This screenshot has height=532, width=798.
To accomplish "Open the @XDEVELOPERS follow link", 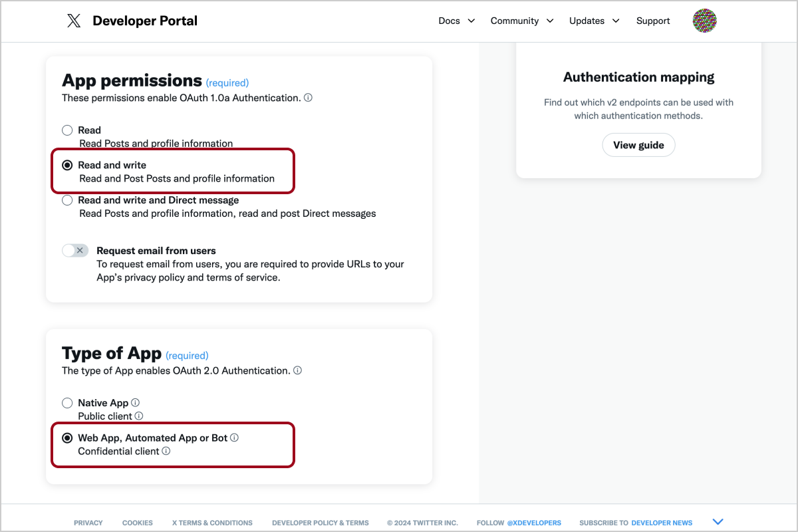I will coord(533,523).
